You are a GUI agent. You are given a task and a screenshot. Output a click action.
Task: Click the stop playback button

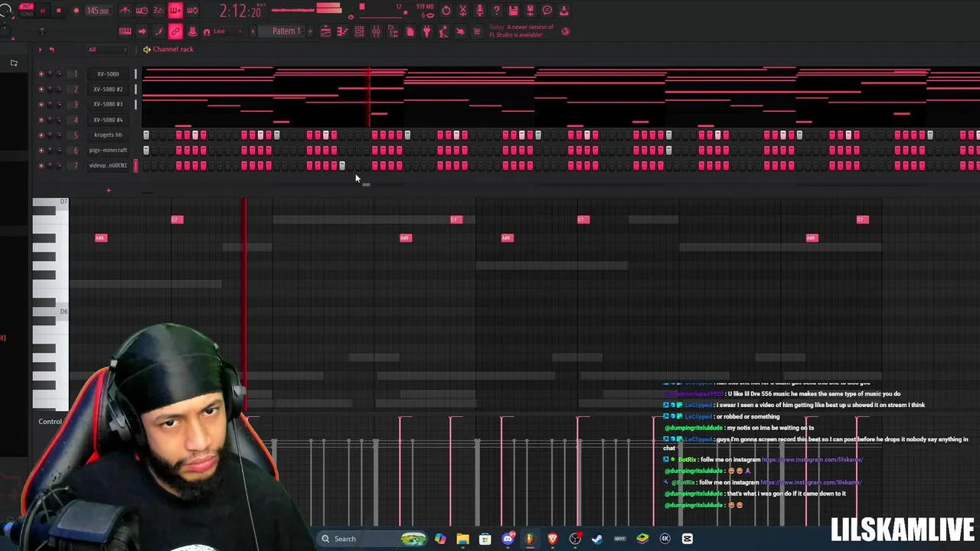(58, 11)
